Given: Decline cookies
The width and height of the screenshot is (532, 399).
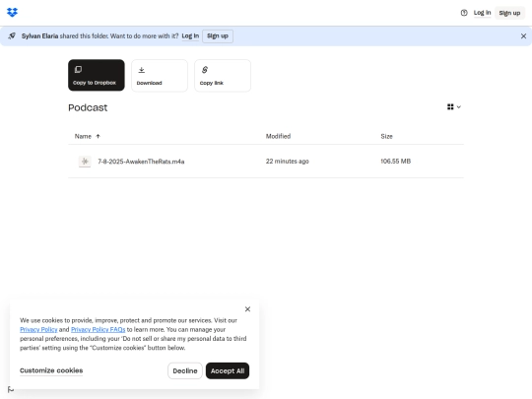Looking at the screenshot, I should point(185,370).
